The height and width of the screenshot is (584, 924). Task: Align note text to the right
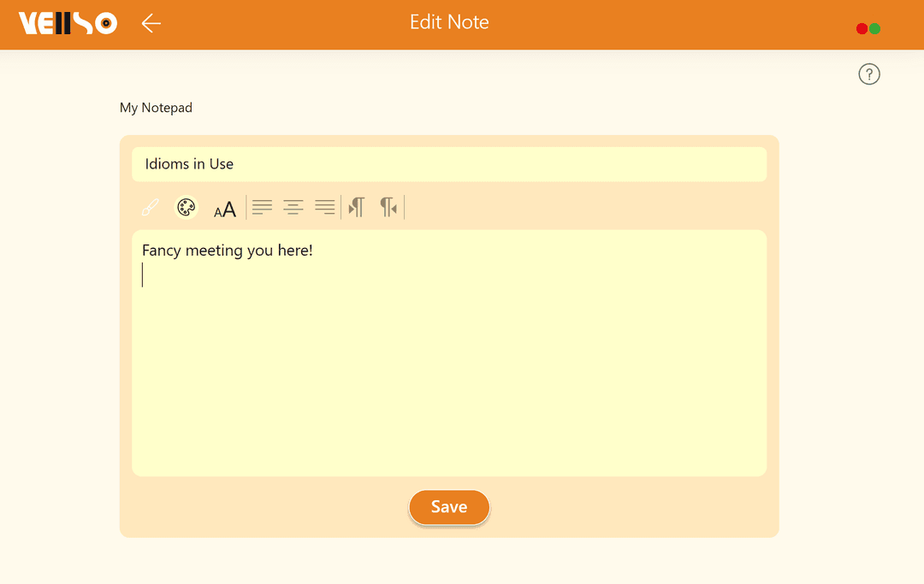pyautogui.click(x=325, y=207)
